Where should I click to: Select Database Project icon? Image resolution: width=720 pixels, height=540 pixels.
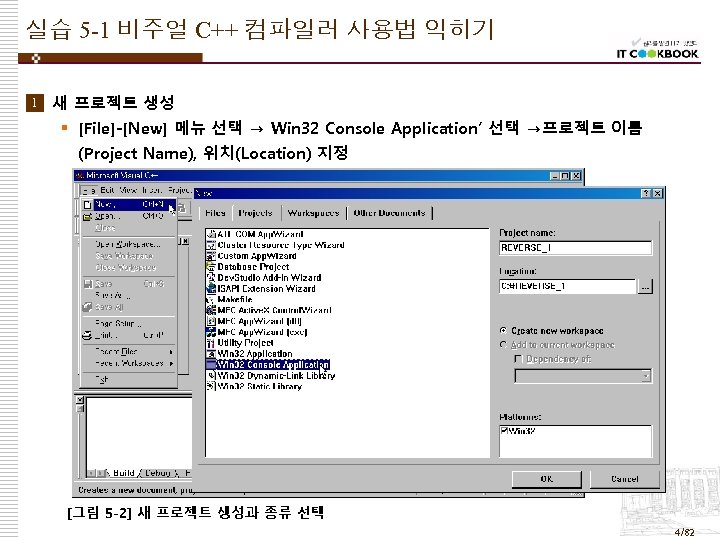click(211, 267)
